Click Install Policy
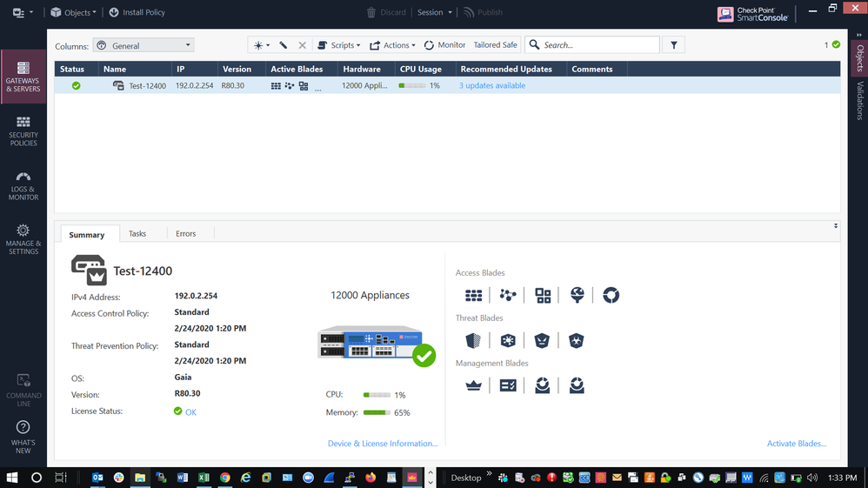Screen dimensions: 868x488 coord(137,12)
